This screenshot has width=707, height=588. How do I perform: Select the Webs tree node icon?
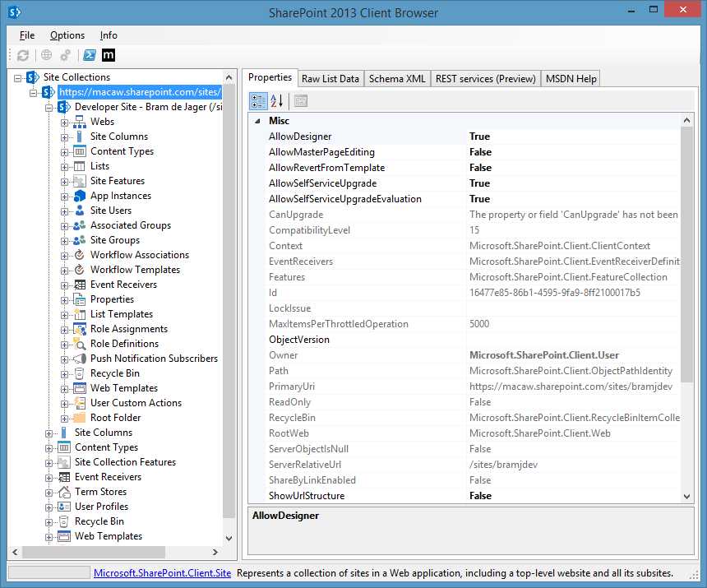pyautogui.click(x=80, y=122)
